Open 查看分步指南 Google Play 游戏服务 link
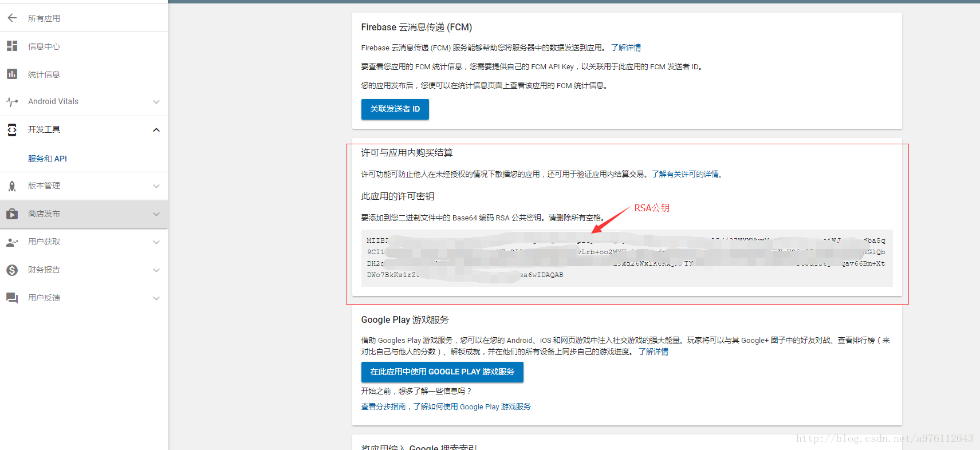 446,406
